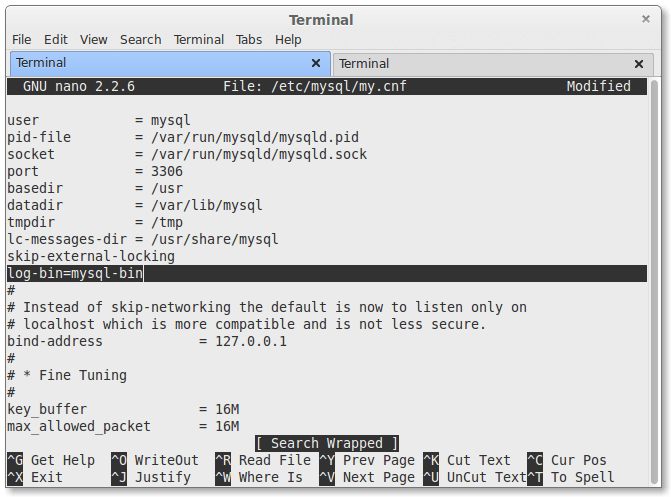Open the Edit menu

point(56,39)
